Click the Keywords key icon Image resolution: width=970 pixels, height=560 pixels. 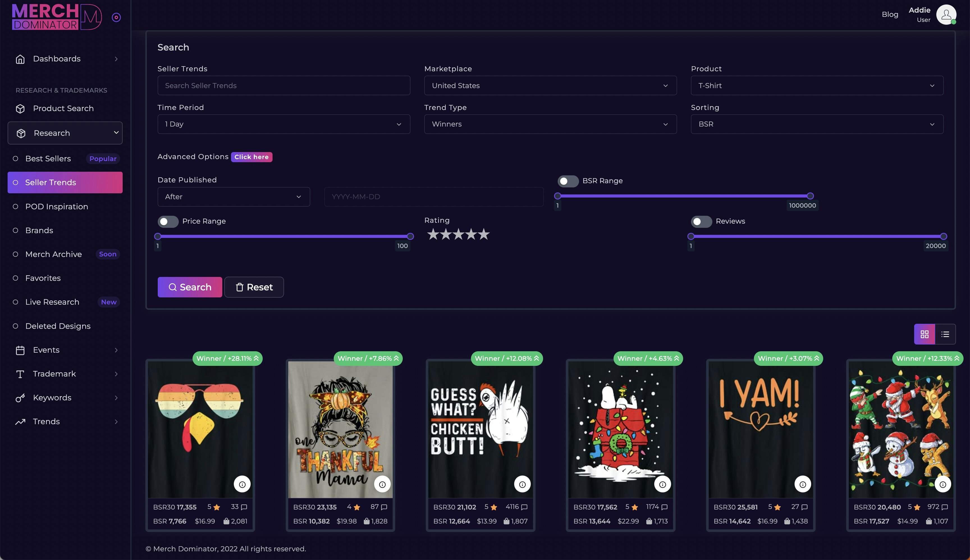click(x=20, y=398)
